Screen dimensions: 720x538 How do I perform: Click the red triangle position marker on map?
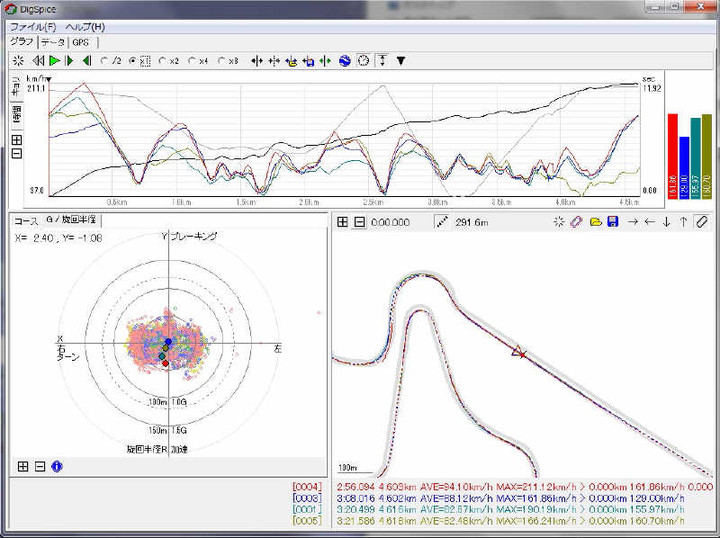pyautogui.click(x=519, y=353)
